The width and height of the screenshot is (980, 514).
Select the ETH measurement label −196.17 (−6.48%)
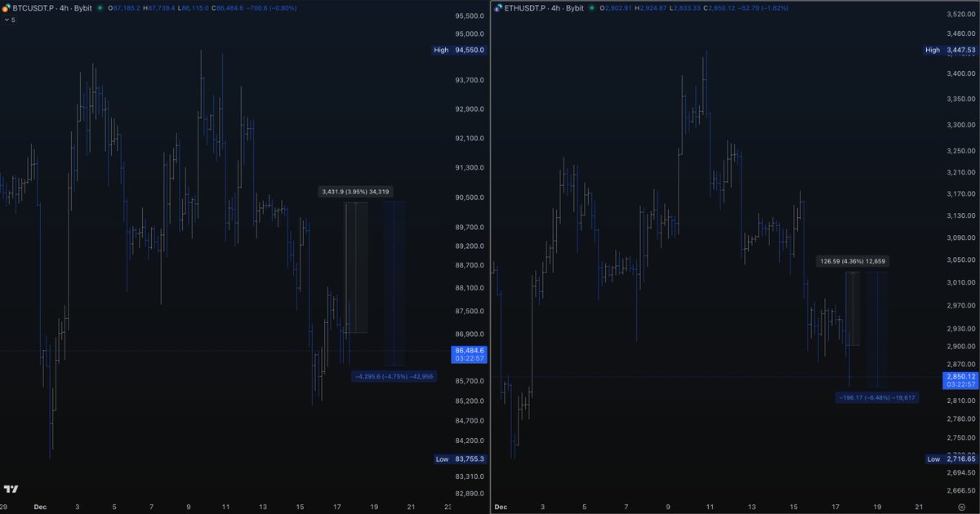pyautogui.click(x=877, y=397)
